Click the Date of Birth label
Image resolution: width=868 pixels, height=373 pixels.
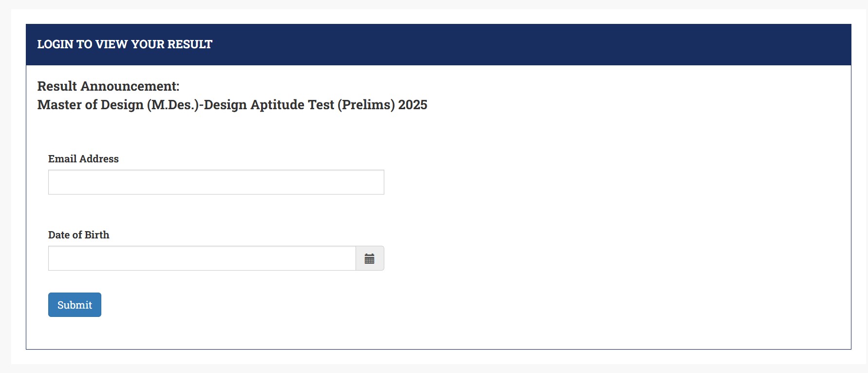(x=78, y=235)
